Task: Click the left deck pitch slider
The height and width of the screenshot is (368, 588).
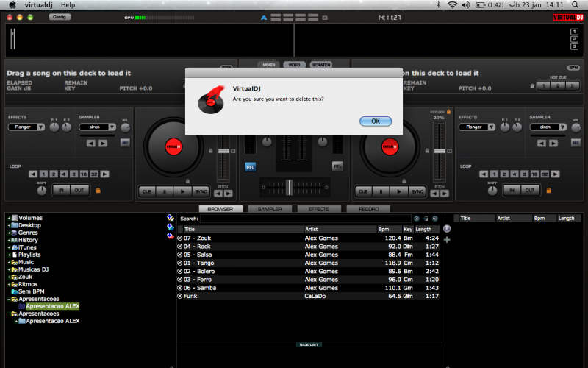Action: (223, 152)
